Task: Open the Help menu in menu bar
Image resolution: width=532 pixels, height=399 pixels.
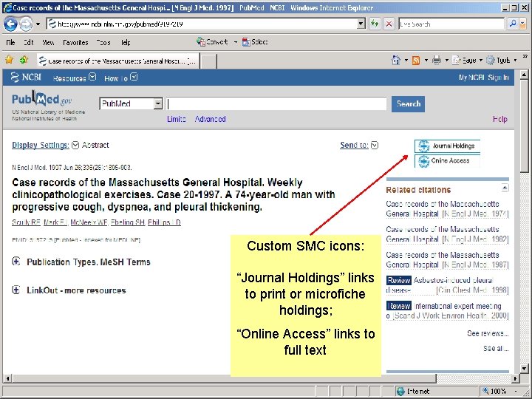Action: [126, 42]
